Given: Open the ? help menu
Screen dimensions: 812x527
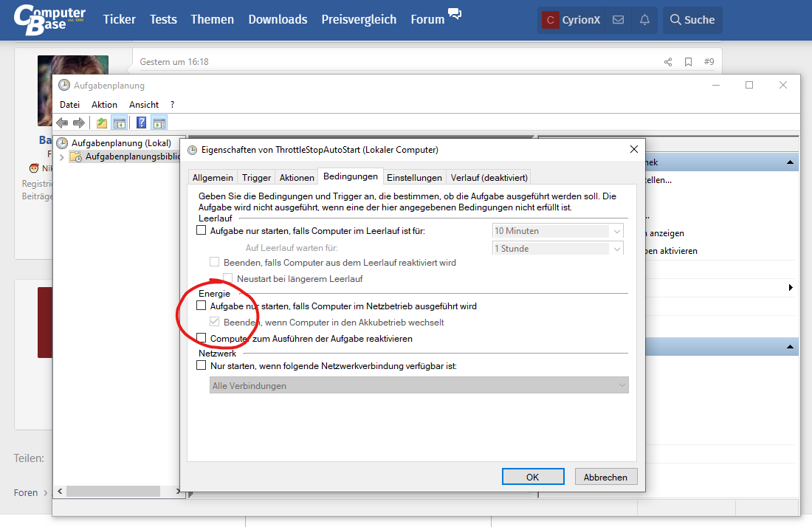Looking at the screenshot, I should (173, 105).
